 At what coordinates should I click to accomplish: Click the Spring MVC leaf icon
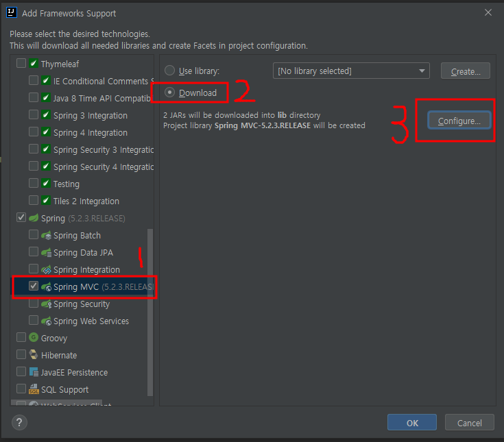pos(47,287)
